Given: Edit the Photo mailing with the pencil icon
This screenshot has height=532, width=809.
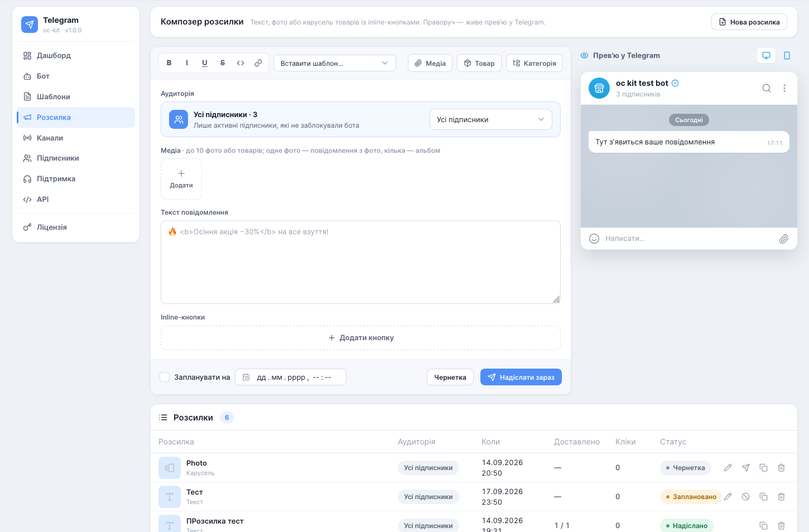Looking at the screenshot, I should click(x=728, y=468).
